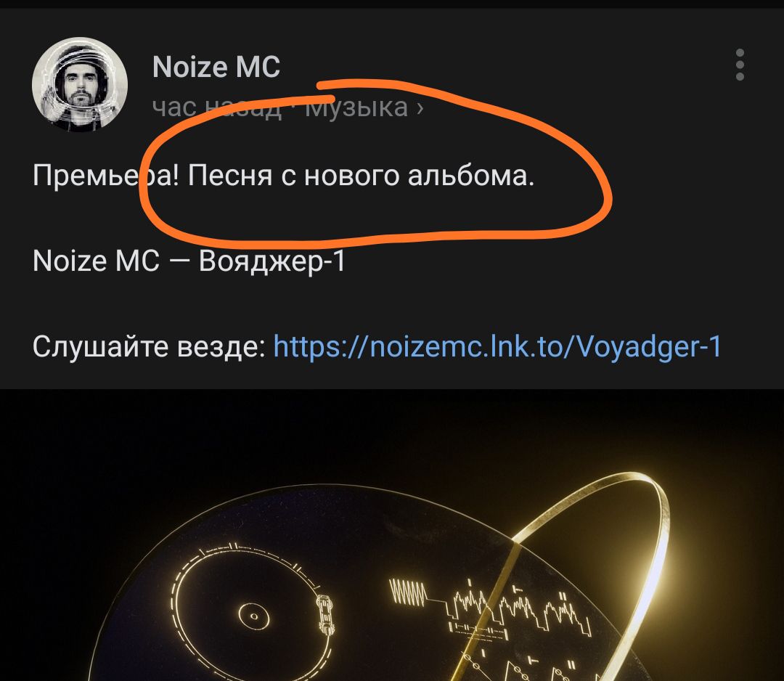Tap the Noize MC astronaut avatar
Screen dimensions: 784x681
coord(80,84)
